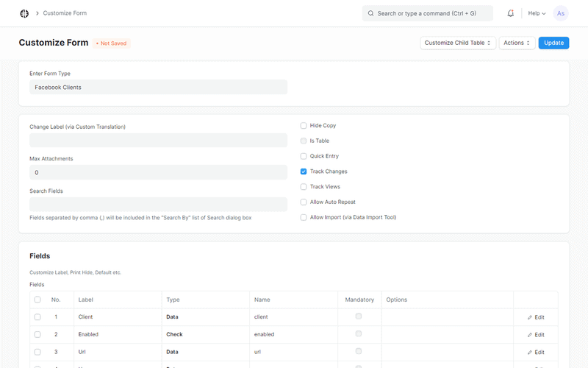Select all fields with header checkbox
Screen dimensions: 588x368
37,300
